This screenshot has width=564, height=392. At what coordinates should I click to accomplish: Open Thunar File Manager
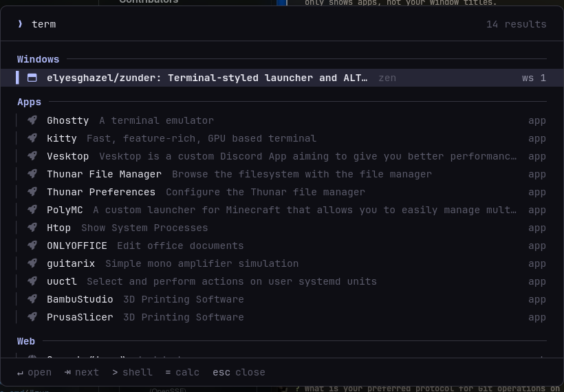click(x=282, y=174)
